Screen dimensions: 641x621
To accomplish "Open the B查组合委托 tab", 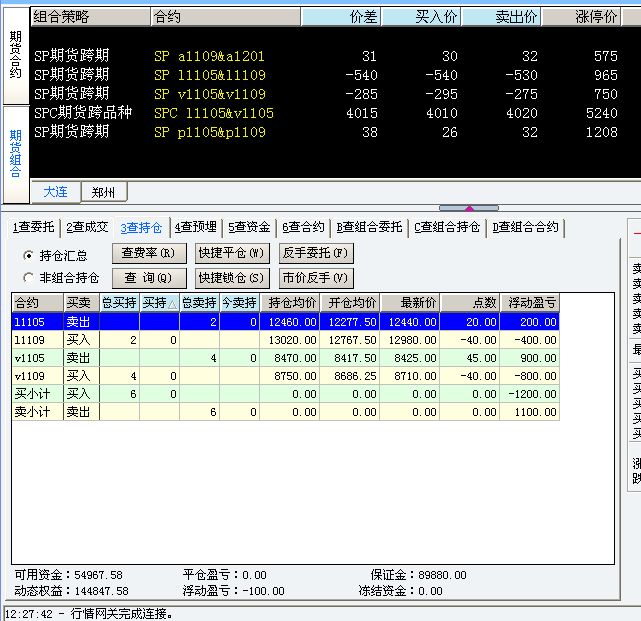I will [369, 227].
